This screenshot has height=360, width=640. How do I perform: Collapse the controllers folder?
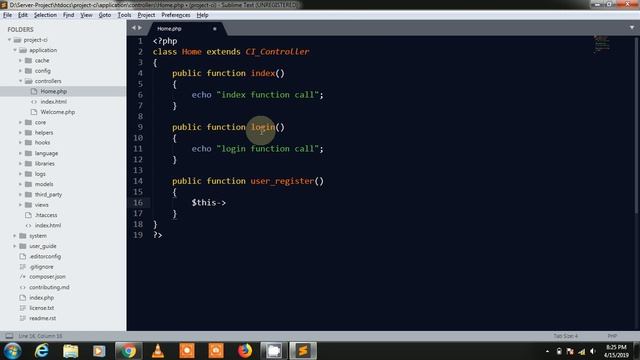tap(20, 81)
